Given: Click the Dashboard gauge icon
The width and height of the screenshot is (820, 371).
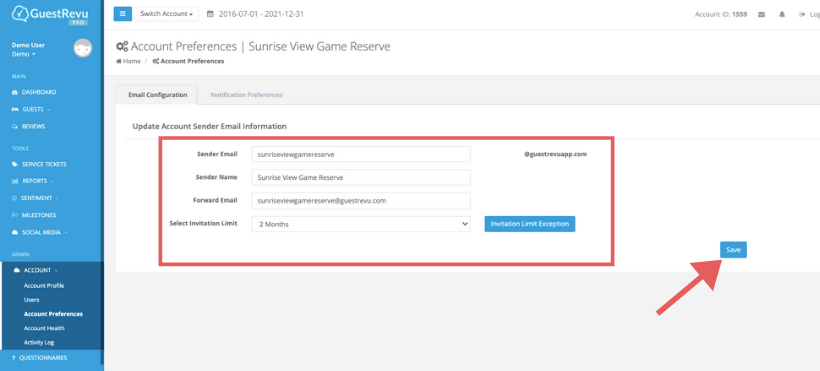Looking at the screenshot, I should 15,92.
